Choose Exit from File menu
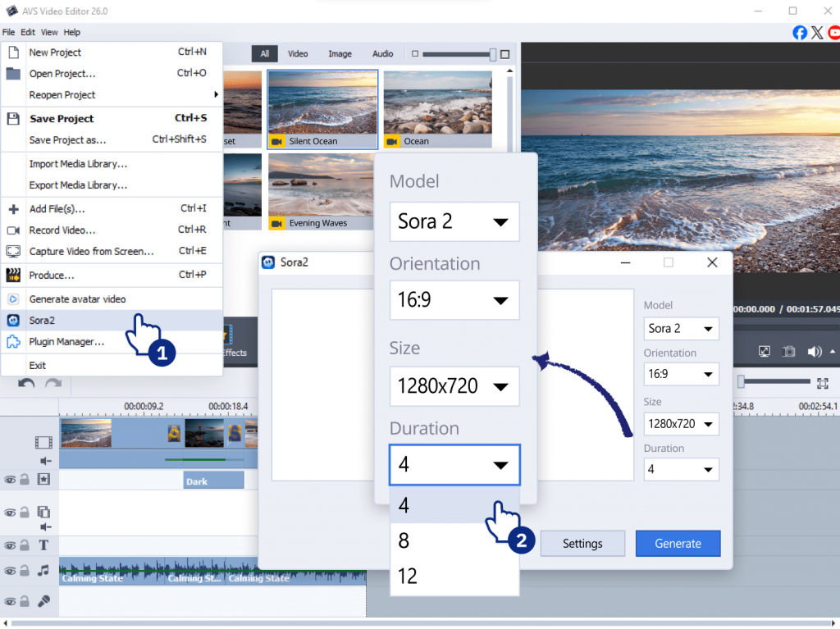 (x=112, y=366)
